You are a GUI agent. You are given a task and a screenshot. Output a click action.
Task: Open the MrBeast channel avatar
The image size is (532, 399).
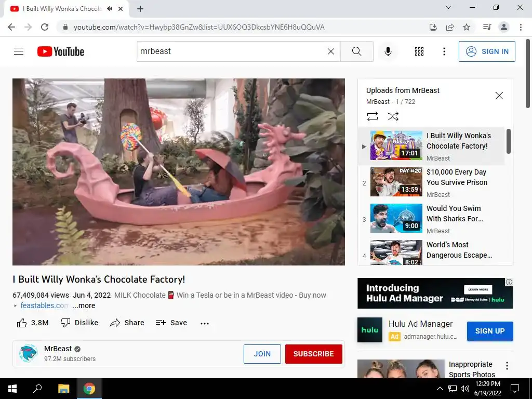tap(28, 353)
